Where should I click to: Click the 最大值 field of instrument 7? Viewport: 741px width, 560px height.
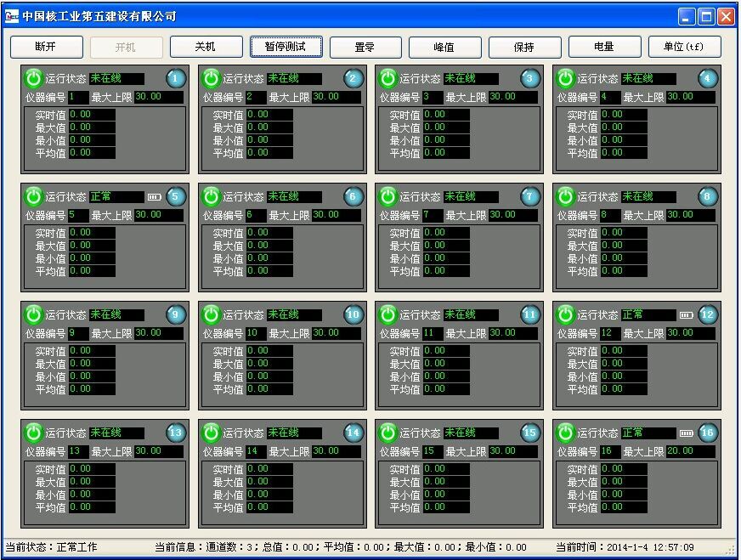446,246
